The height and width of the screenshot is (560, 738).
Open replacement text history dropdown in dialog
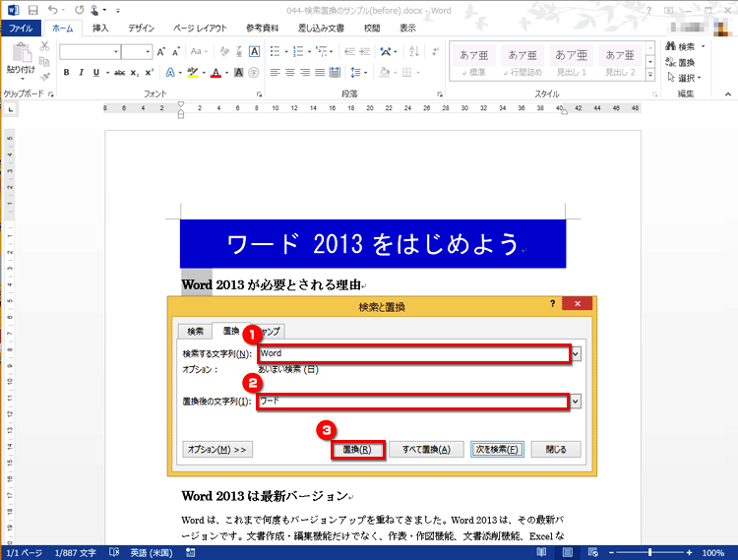[x=576, y=402]
